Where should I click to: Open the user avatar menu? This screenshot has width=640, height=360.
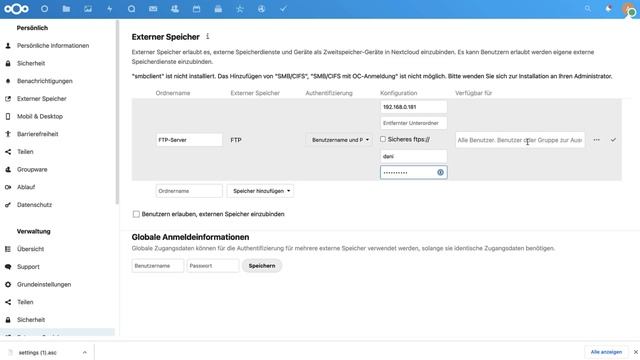pyautogui.click(x=629, y=9)
